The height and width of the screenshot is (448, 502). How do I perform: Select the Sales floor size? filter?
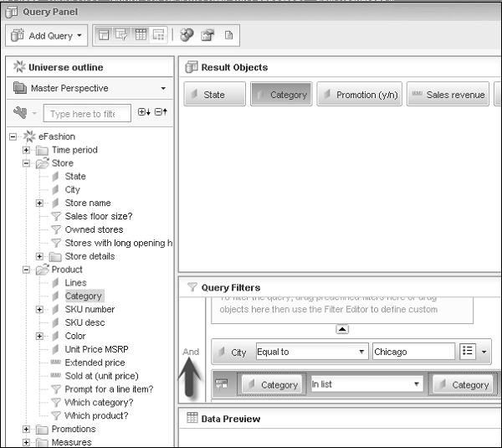99,216
